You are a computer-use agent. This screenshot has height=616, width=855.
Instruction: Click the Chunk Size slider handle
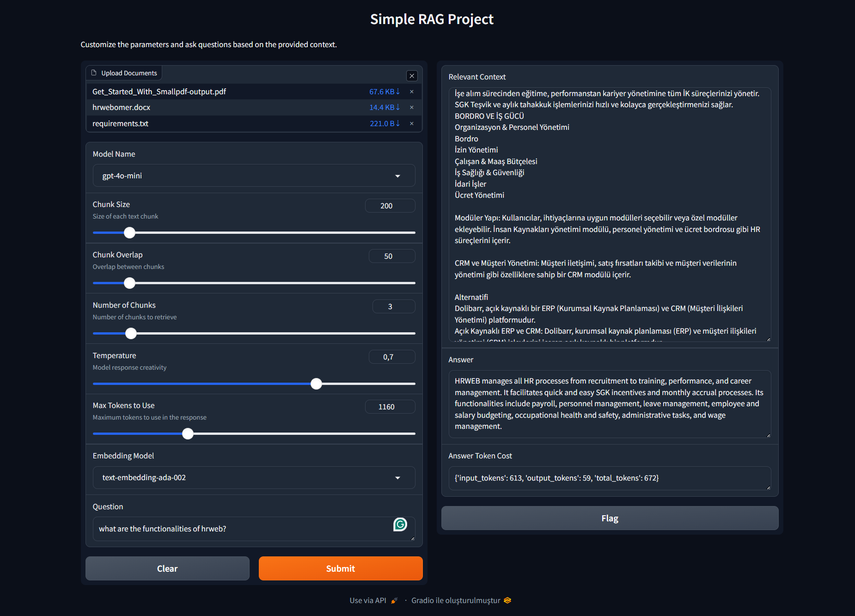pyautogui.click(x=130, y=232)
